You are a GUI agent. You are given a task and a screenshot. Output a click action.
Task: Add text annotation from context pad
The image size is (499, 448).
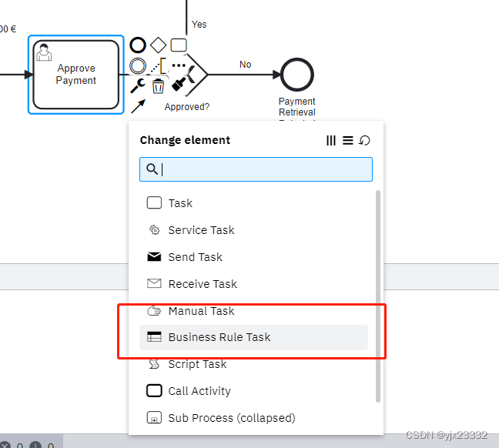click(159, 66)
